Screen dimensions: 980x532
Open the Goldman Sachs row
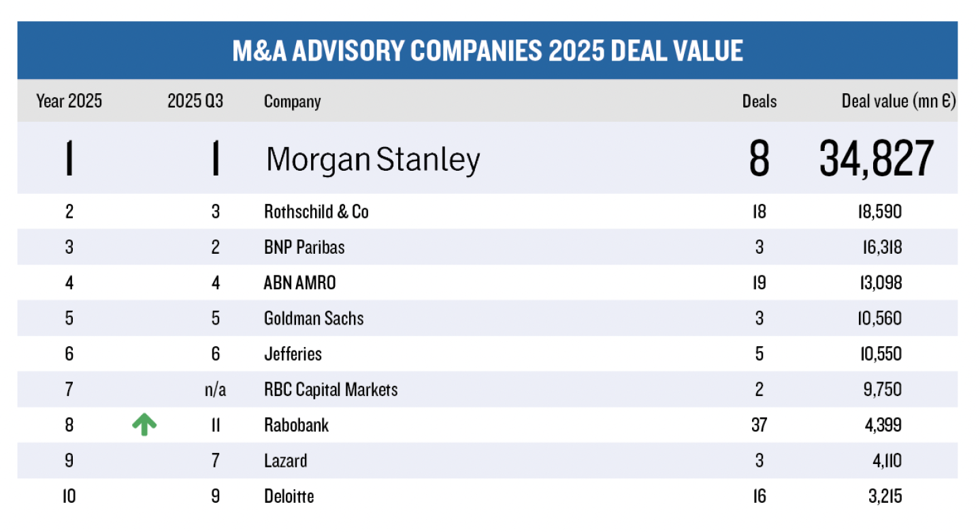click(x=314, y=318)
